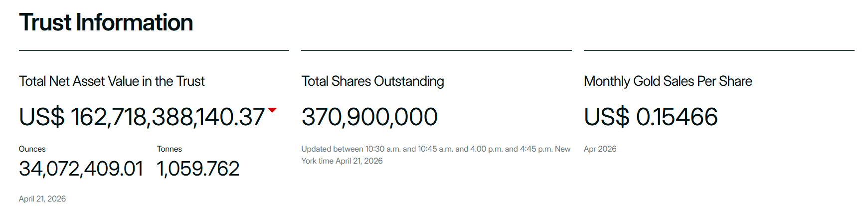Click the April 21, 2026 date under Ounces
Viewport: 868px width, 206px height.
[42, 199]
